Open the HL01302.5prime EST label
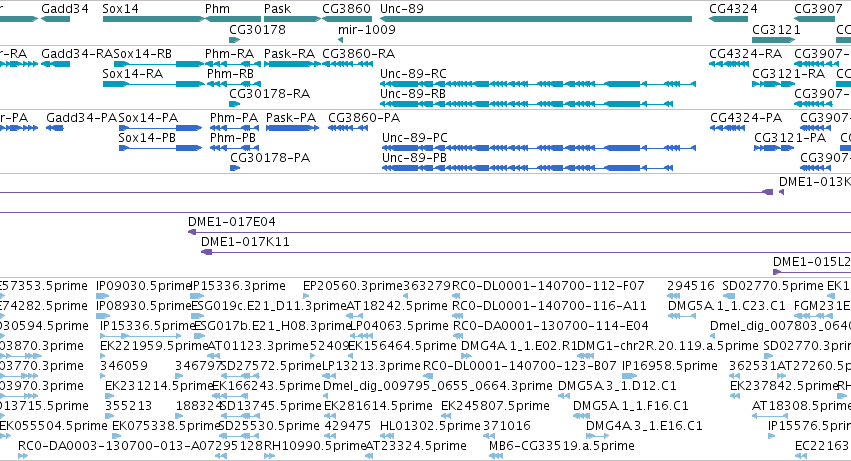This screenshot has width=851, height=461. click(430, 427)
